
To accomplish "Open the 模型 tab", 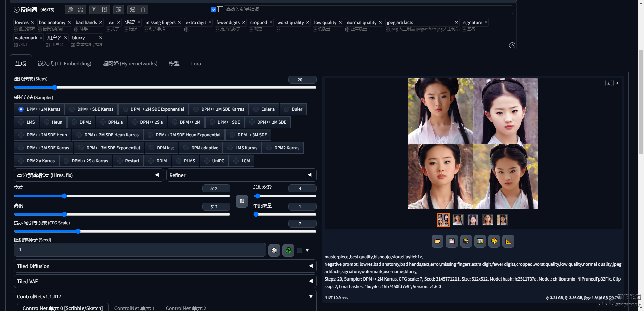I will 174,63.
